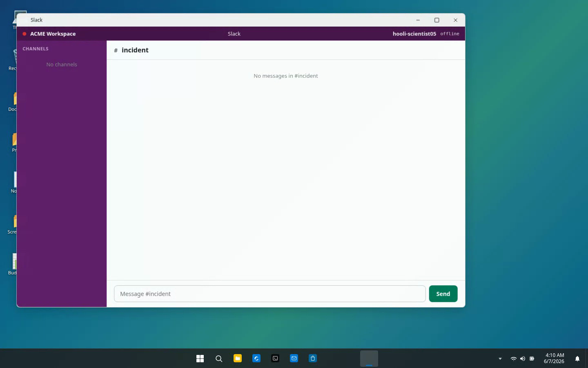Open the volume speaker icon
The height and width of the screenshot is (368, 588).
tap(523, 359)
